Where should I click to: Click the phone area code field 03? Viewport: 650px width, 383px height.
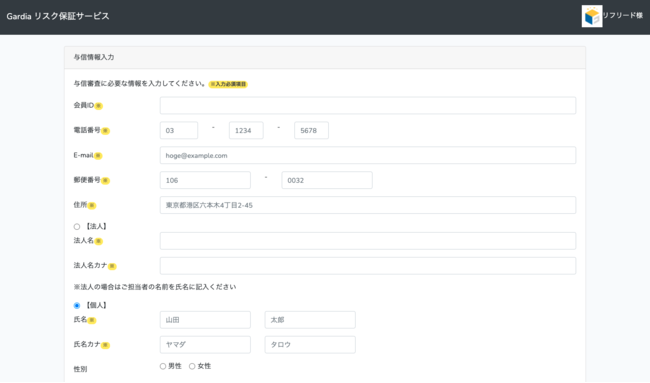[x=179, y=131]
